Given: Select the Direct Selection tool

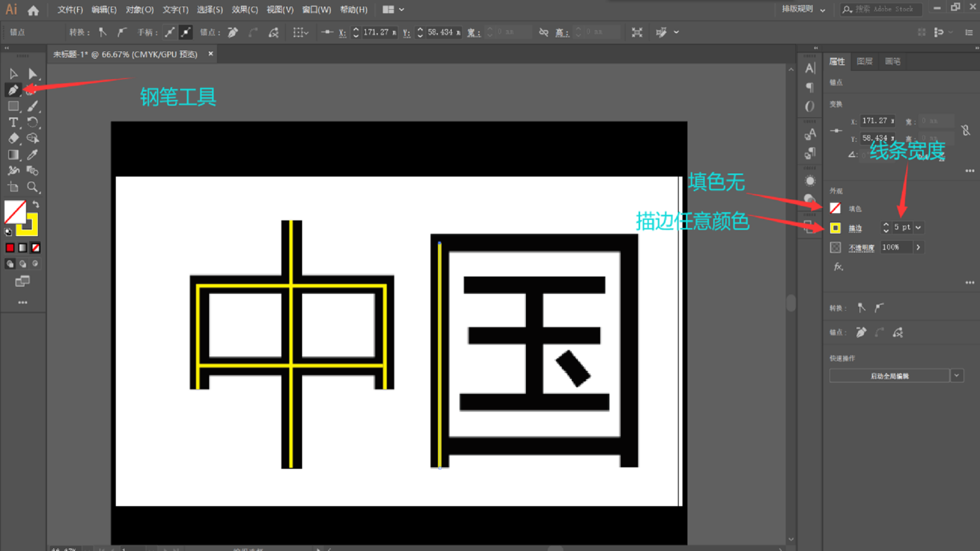Looking at the screenshot, I should (x=33, y=74).
